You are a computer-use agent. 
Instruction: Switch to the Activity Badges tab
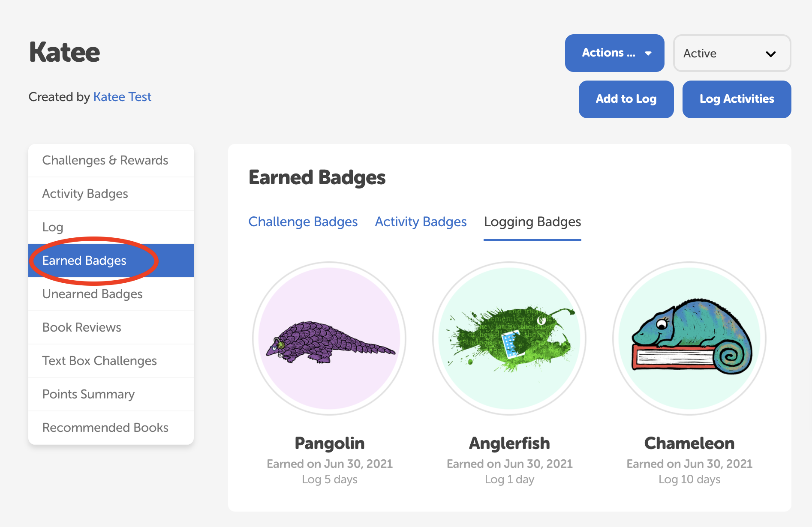pos(421,222)
